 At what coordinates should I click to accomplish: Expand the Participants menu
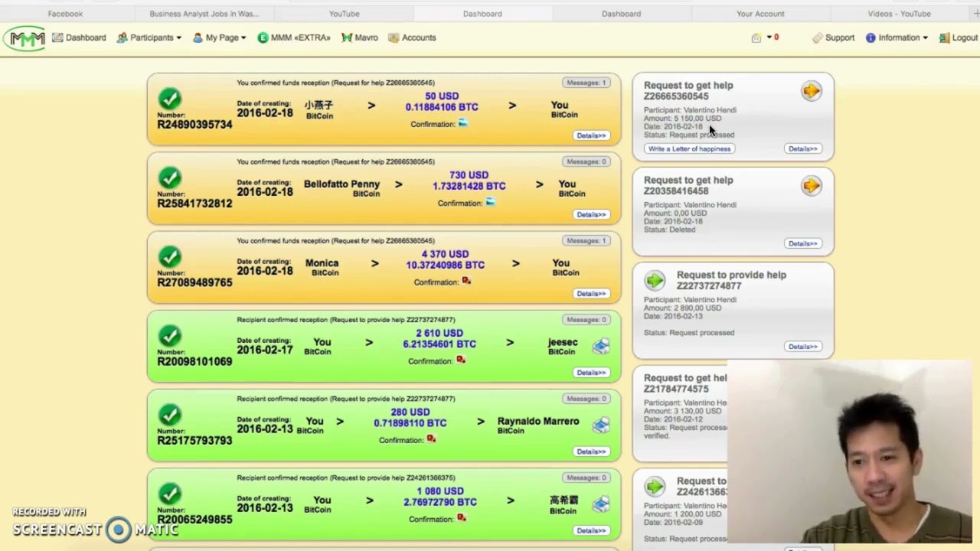pos(149,37)
